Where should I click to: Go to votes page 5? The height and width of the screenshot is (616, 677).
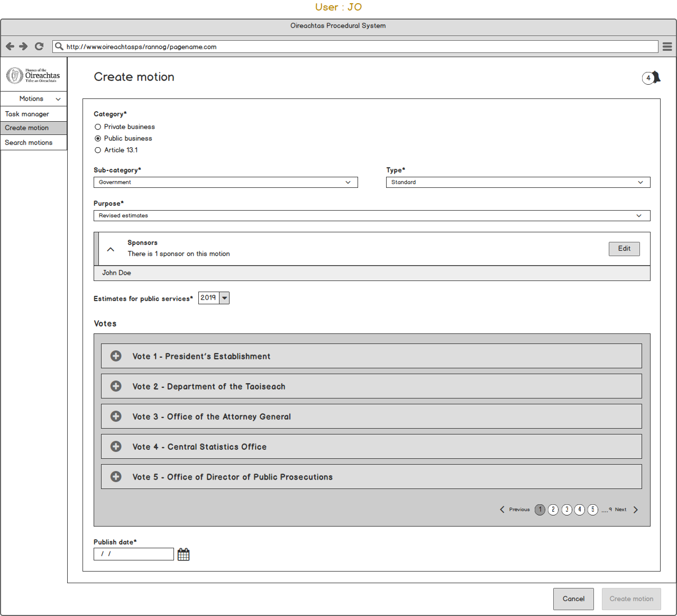pyautogui.click(x=593, y=510)
